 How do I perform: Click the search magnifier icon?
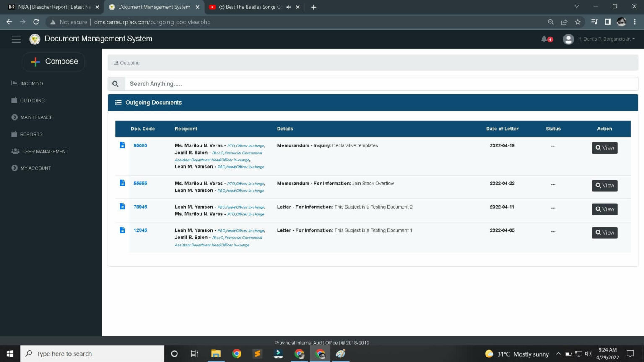click(x=116, y=83)
